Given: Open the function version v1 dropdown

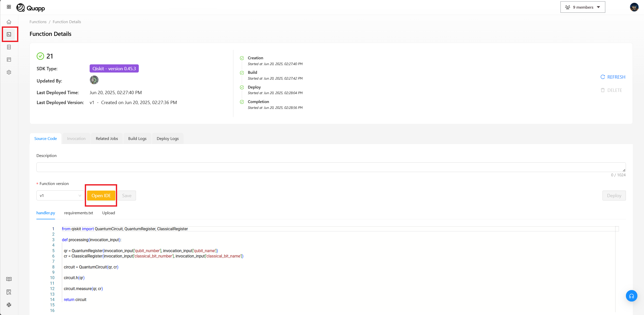Looking at the screenshot, I should point(60,195).
